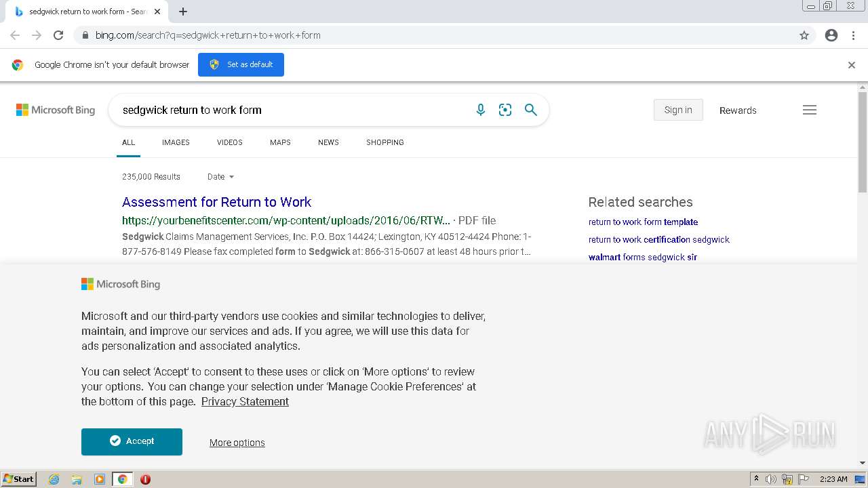Open a new tab with the plus icon
Image resolution: width=868 pixels, height=488 pixels.
183,12
